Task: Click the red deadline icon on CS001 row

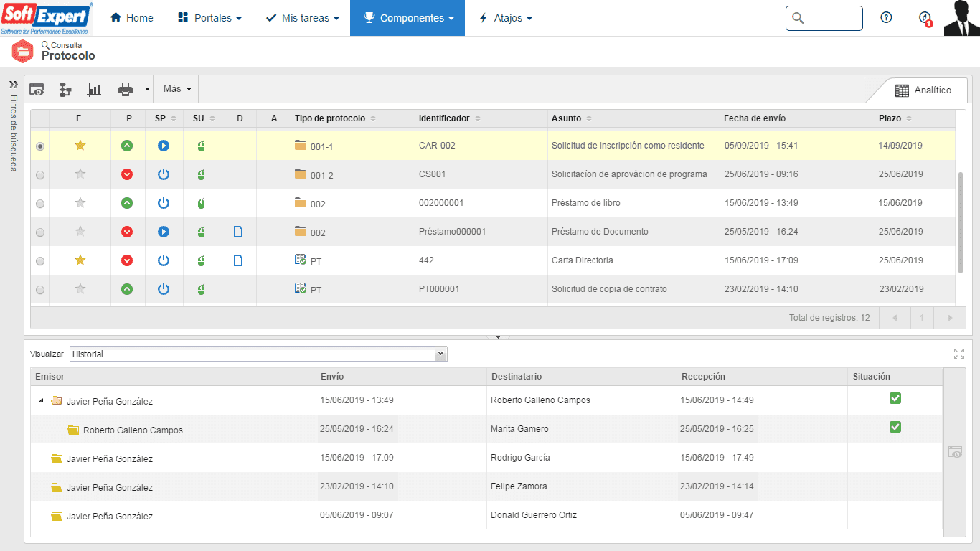Action: pos(127,174)
